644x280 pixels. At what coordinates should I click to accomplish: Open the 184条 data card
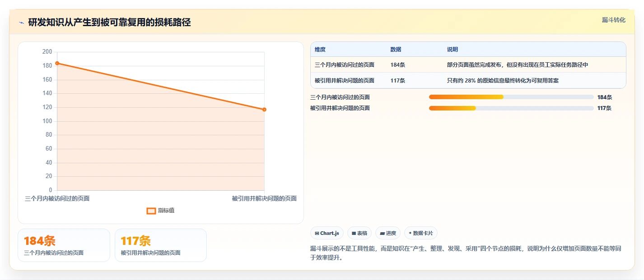tap(64, 245)
